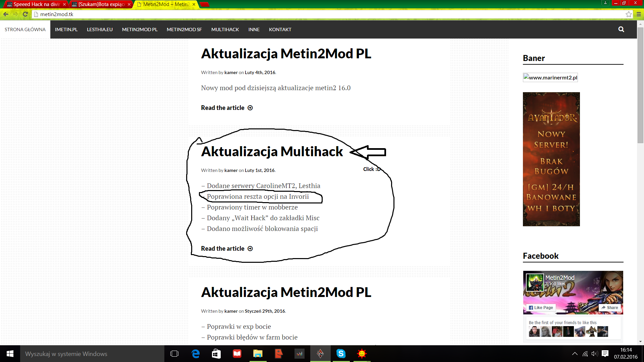
Task: Open Skype from the taskbar
Action: point(341,354)
